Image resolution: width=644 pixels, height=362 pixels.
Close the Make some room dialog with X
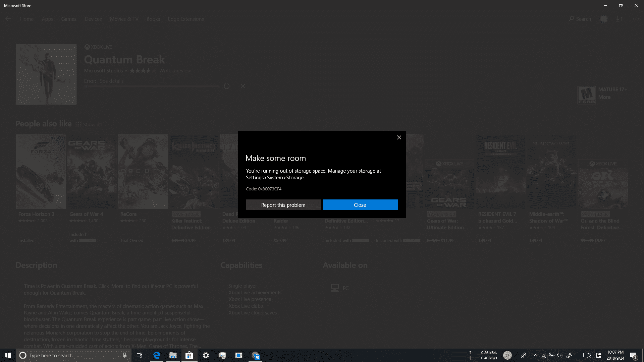399,137
